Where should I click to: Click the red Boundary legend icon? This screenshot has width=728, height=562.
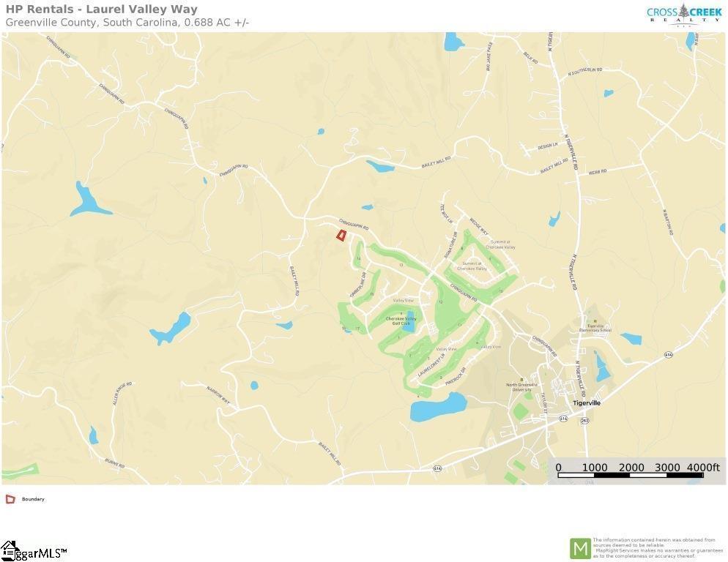coord(10,499)
